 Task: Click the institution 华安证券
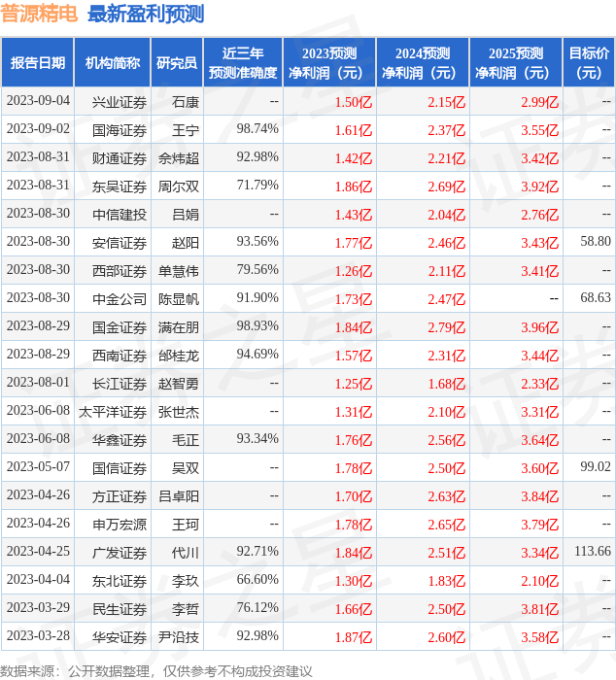tap(120, 638)
